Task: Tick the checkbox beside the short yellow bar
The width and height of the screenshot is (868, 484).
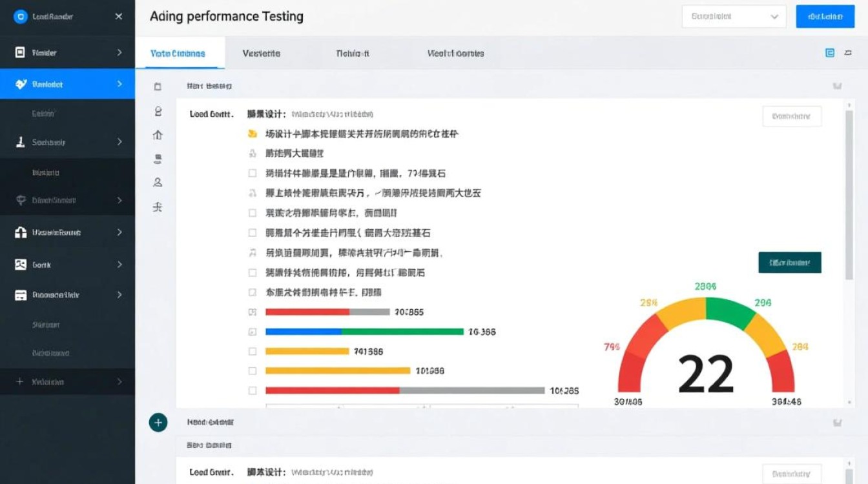Action: tap(253, 352)
